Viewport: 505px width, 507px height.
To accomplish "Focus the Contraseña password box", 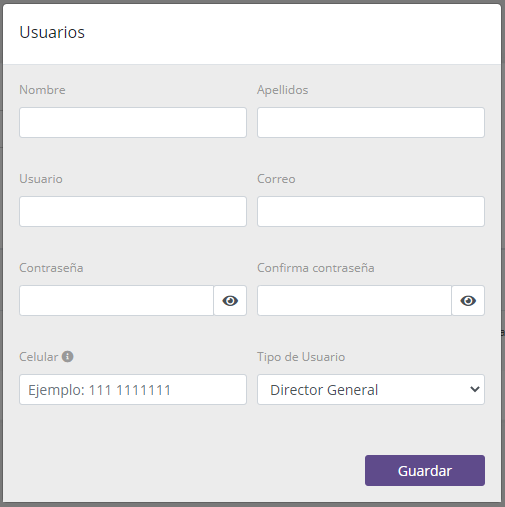I will [116, 301].
